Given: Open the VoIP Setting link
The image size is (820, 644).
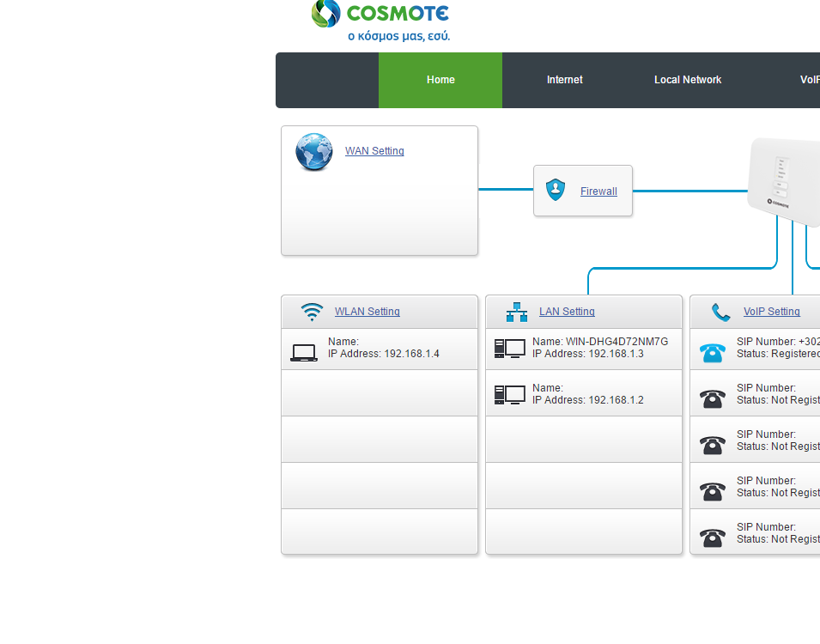Looking at the screenshot, I should pos(772,312).
